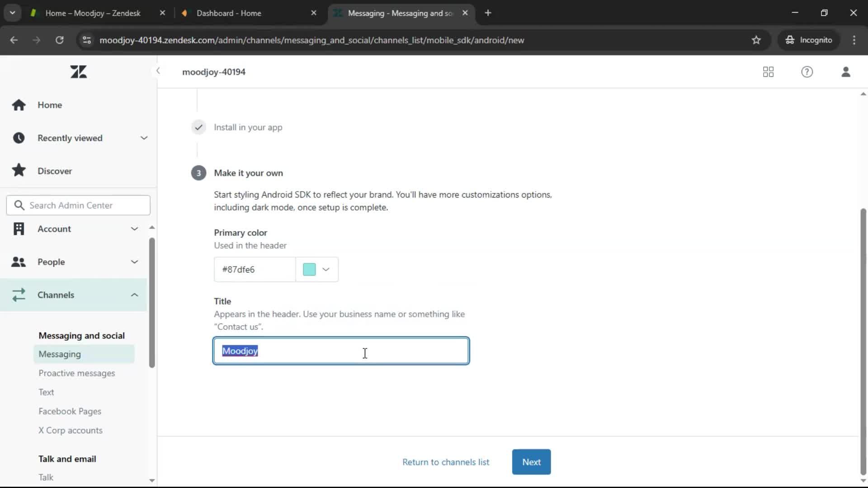This screenshot has width=868, height=488.
Task: Click the Messaging and social heading
Action: tap(81, 336)
